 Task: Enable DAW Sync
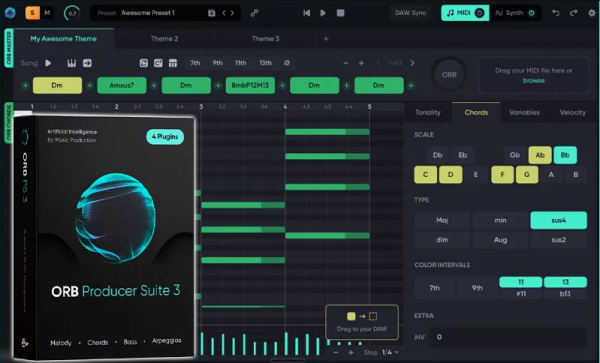coord(410,13)
